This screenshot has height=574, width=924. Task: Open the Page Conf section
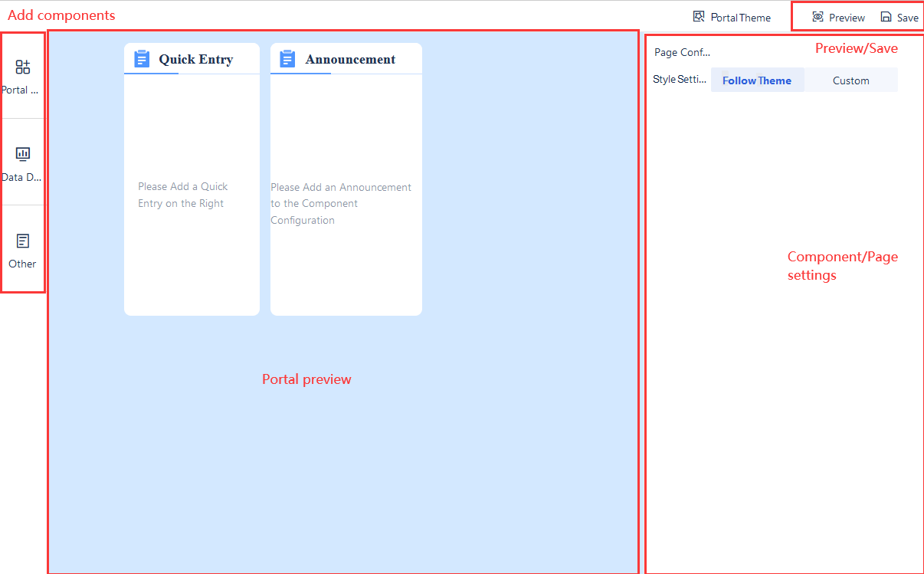[681, 52]
